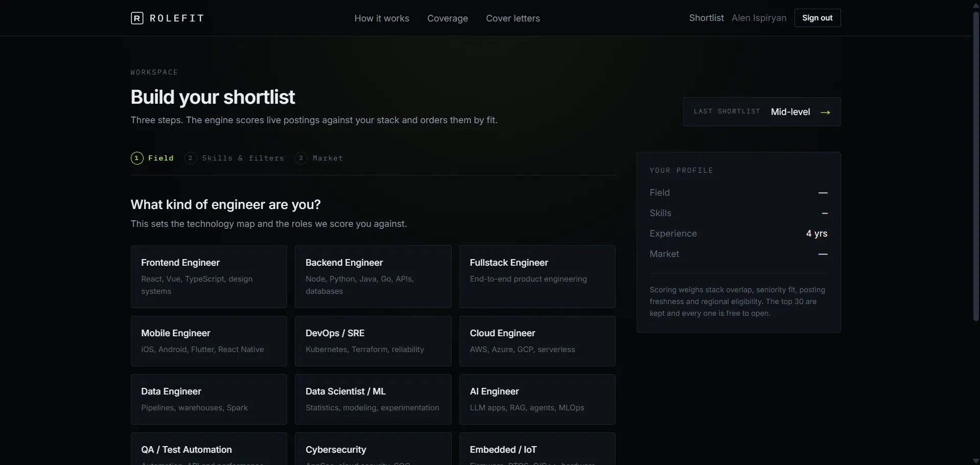Click the 4 yrs experience value

[816, 234]
